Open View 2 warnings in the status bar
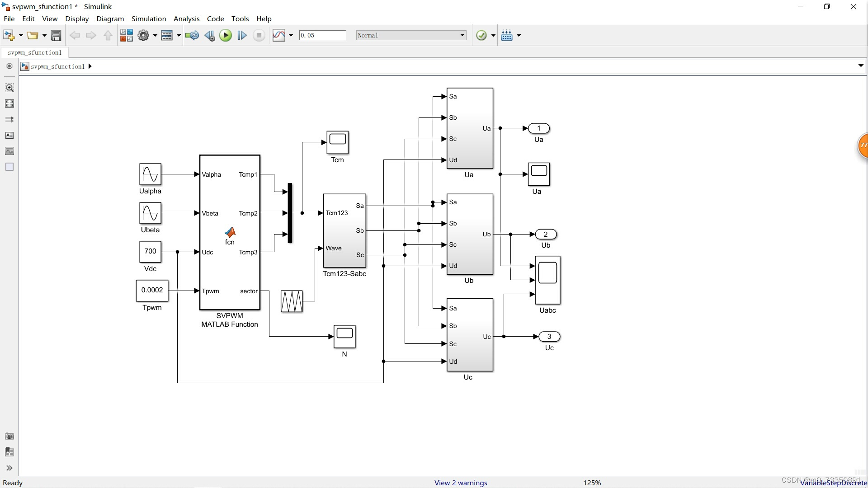The height and width of the screenshot is (488, 868). pyautogui.click(x=460, y=483)
